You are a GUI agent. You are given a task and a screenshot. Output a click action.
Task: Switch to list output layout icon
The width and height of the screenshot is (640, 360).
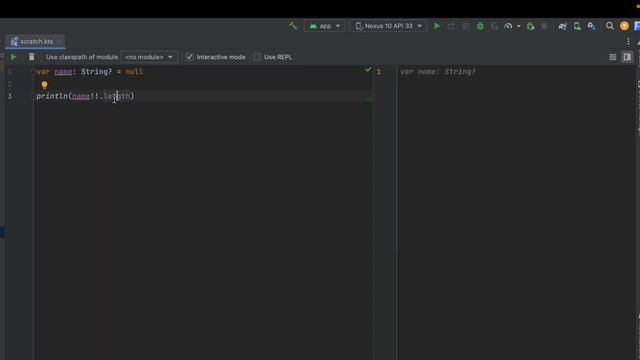pyautogui.click(x=612, y=57)
